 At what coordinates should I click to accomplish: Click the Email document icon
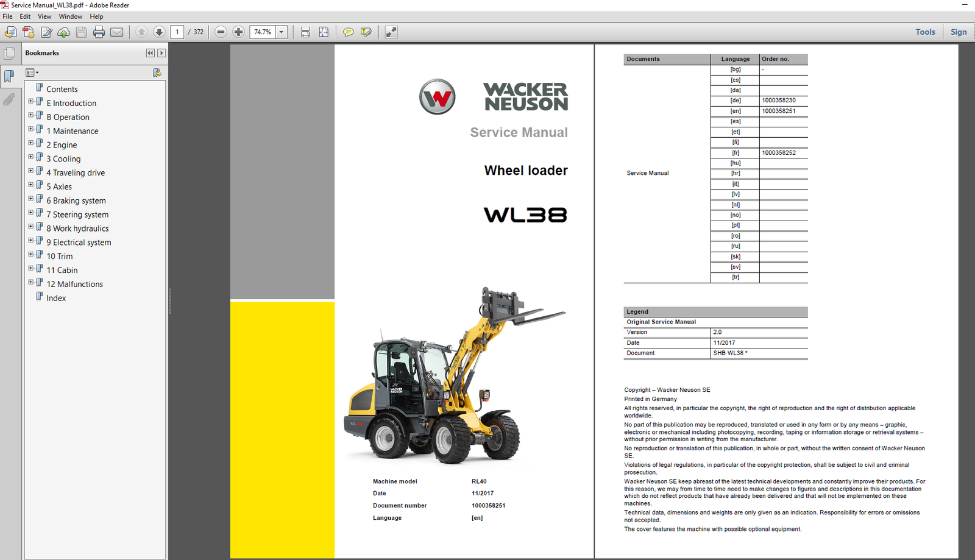coord(116,32)
